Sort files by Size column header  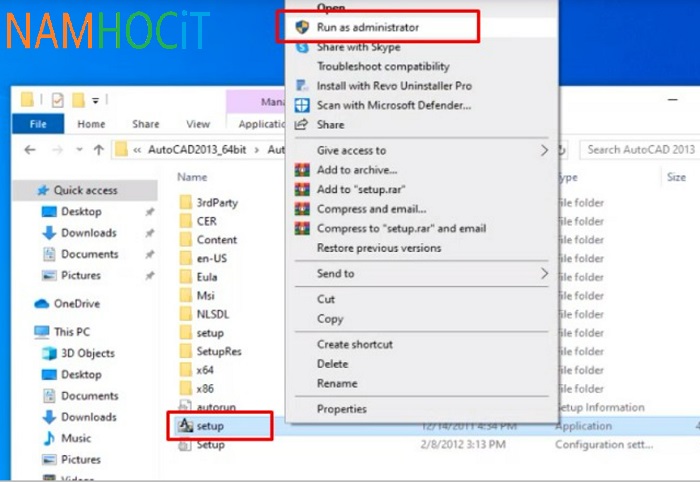pyautogui.click(x=676, y=177)
